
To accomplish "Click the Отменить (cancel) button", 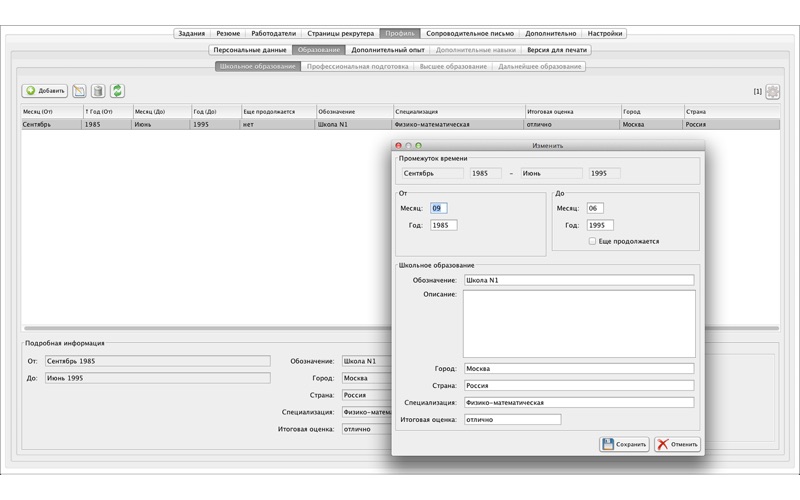I will 678,444.
